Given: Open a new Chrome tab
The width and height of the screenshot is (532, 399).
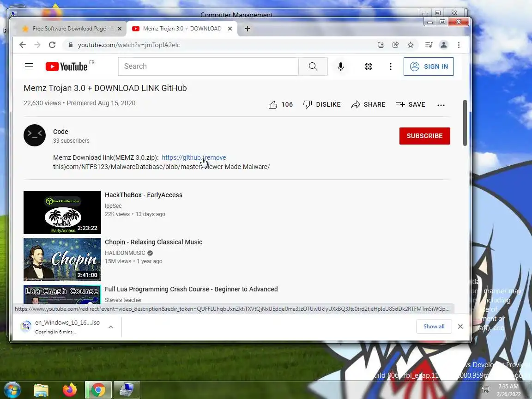Looking at the screenshot, I should point(248,29).
